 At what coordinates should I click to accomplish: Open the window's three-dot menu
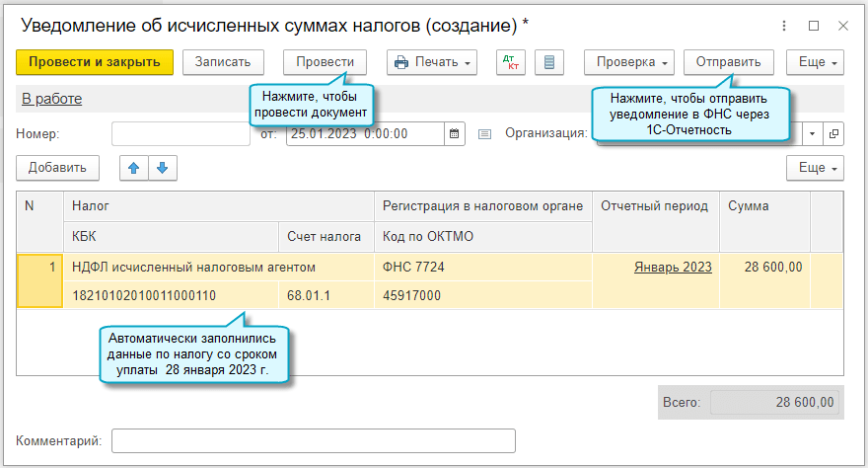[x=783, y=26]
